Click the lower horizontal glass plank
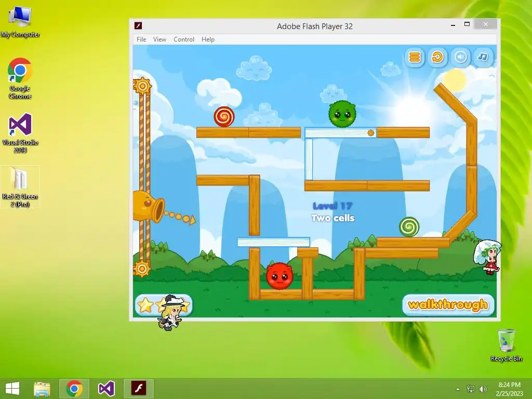Viewport: 532px width, 399px height. [273, 242]
